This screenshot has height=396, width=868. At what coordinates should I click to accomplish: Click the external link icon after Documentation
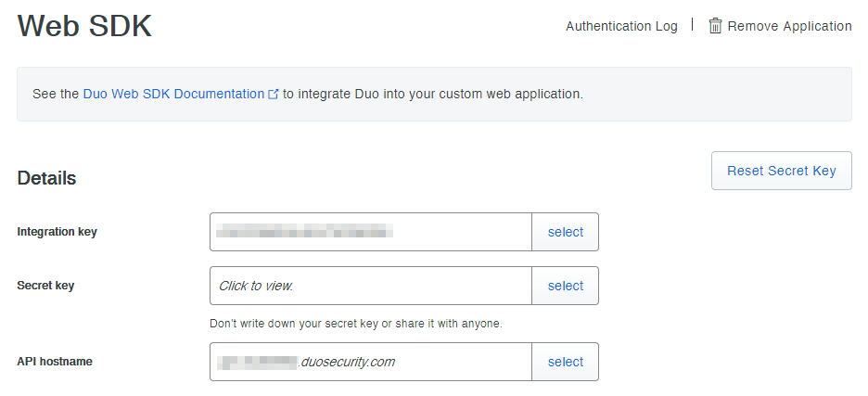(274, 95)
